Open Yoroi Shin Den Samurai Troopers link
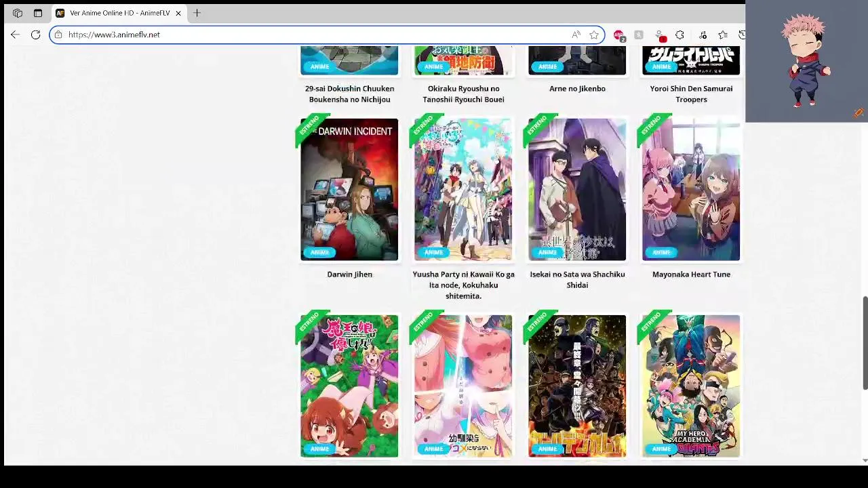Viewport: 868px width, 488px height. pos(691,94)
